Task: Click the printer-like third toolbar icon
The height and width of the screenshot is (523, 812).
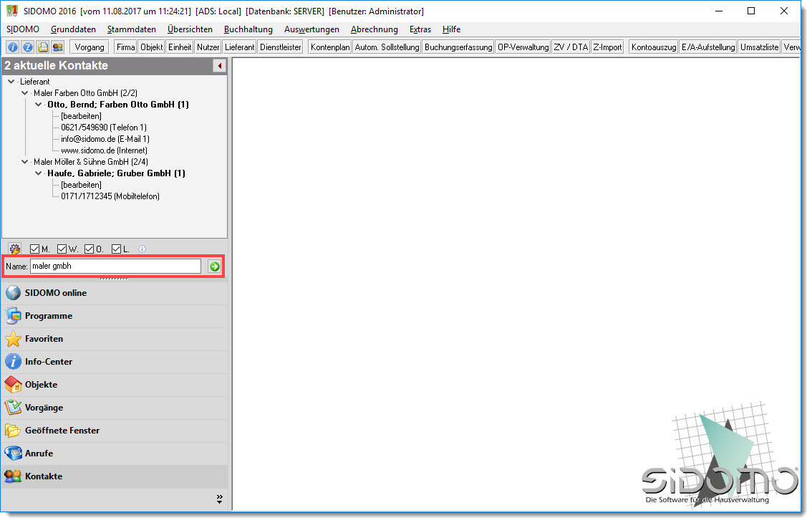Action: click(x=43, y=47)
